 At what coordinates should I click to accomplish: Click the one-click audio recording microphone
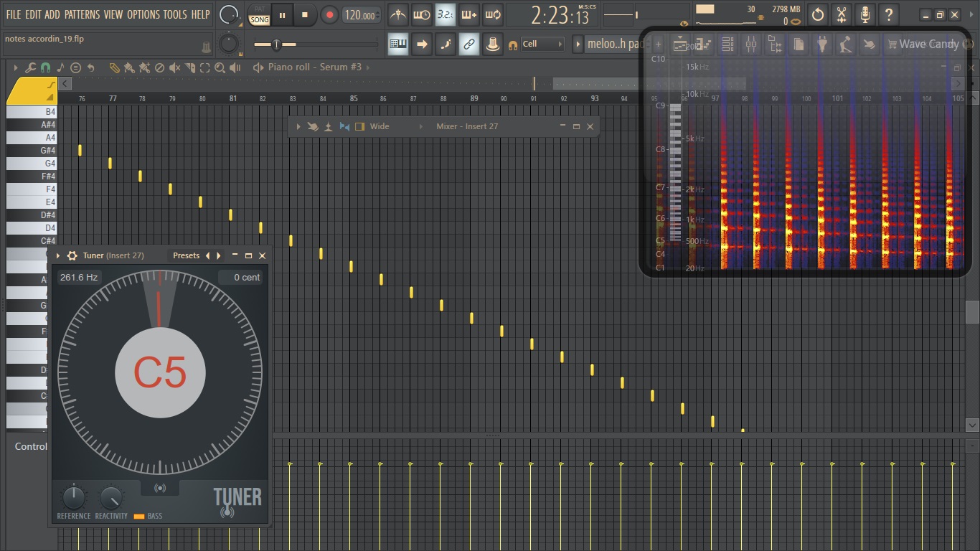pyautogui.click(x=865, y=14)
